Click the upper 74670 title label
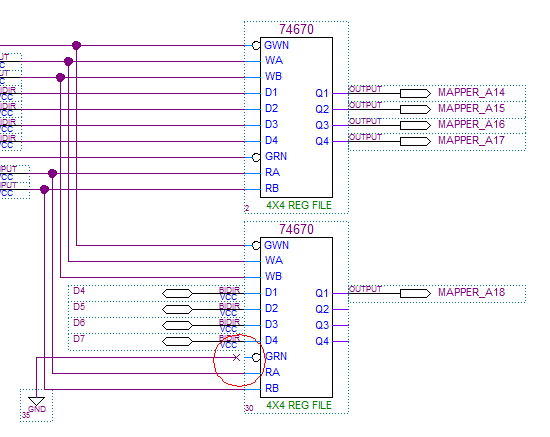Image resolution: width=550 pixels, height=437 pixels. (x=296, y=29)
